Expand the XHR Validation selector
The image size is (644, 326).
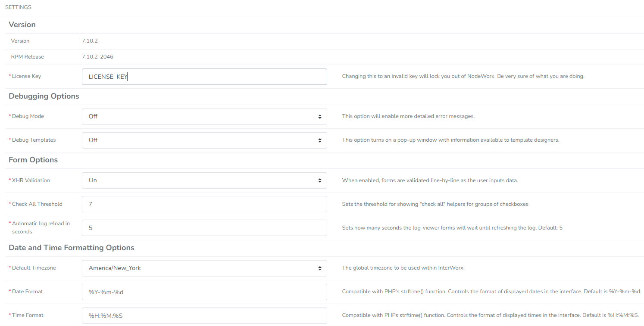tap(204, 180)
